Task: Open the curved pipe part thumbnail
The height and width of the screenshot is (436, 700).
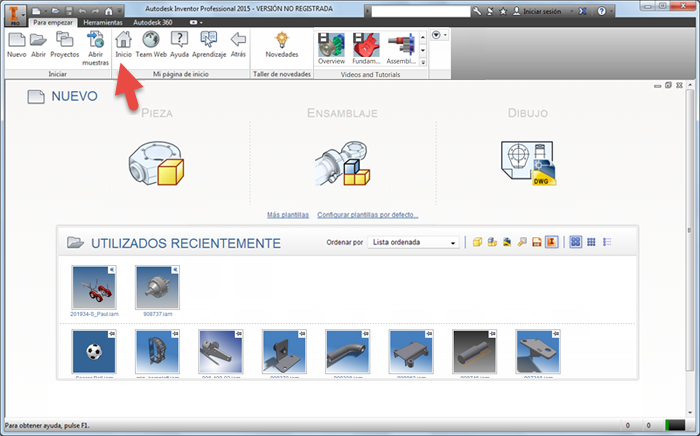Action: pos(348,352)
